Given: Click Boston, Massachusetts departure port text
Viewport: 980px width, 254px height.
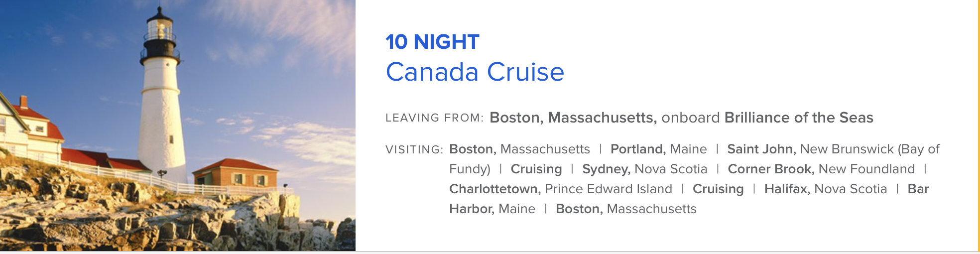Looking at the screenshot, I should click(x=573, y=118).
